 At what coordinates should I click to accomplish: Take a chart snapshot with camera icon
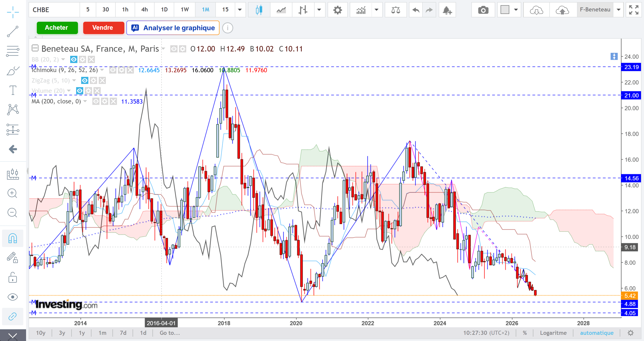click(x=483, y=10)
